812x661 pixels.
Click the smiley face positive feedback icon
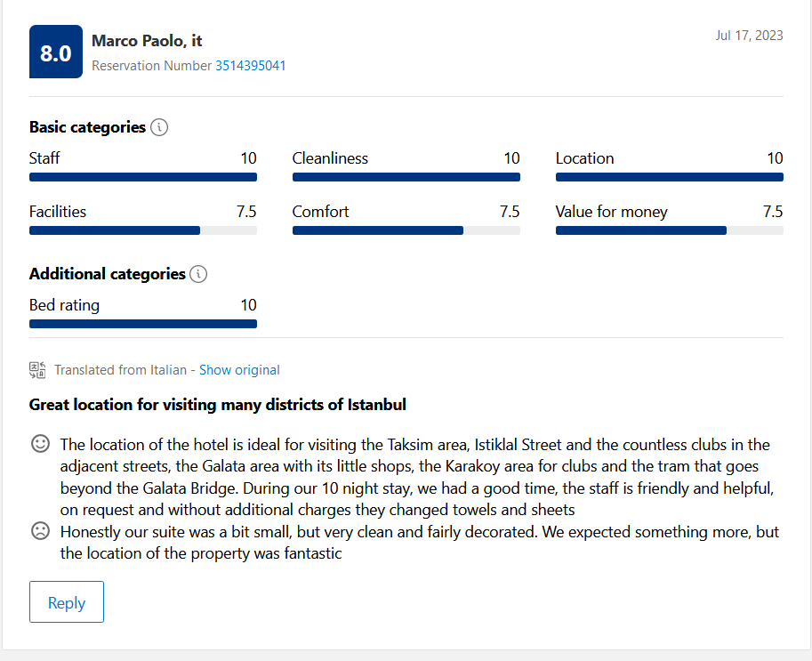40,444
